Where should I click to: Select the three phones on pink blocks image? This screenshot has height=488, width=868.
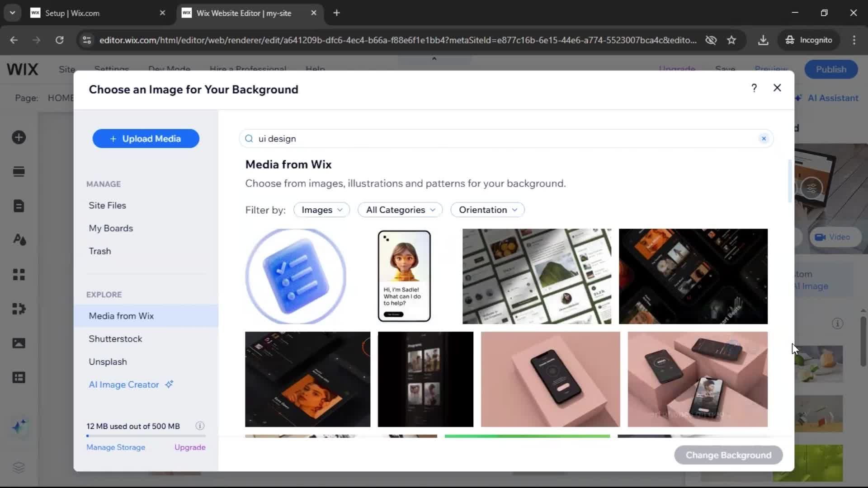[698, 379]
